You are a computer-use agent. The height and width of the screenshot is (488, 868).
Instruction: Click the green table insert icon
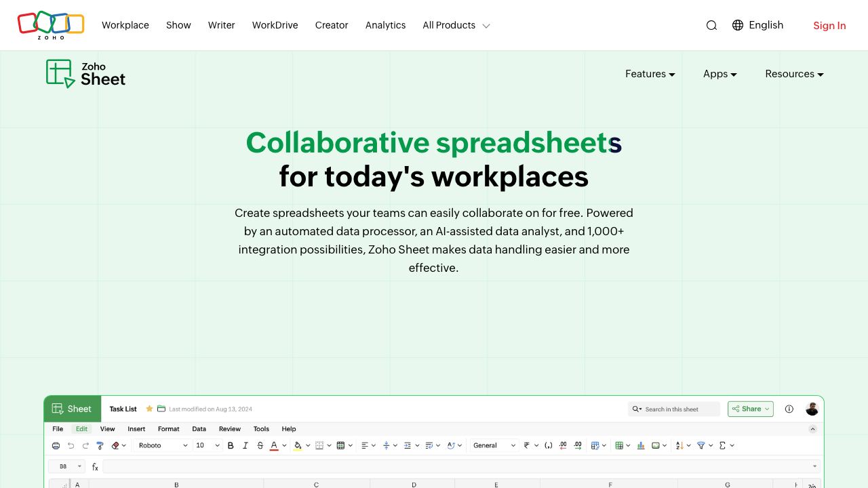tap(619, 445)
